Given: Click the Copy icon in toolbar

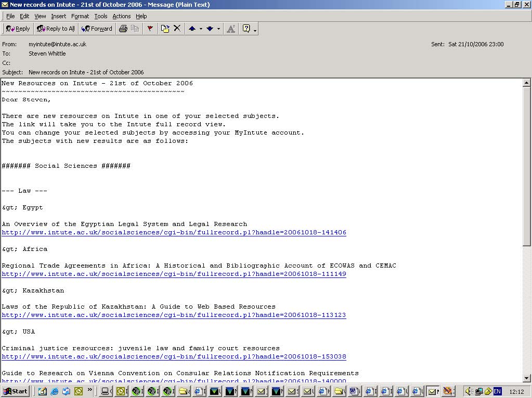Looking at the screenshot, I should [135, 29].
